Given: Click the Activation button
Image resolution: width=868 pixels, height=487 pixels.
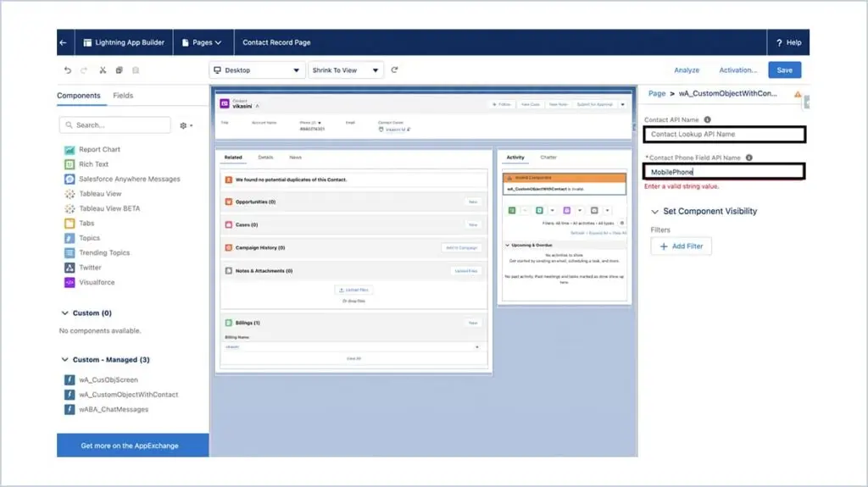Looking at the screenshot, I should click(737, 70).
